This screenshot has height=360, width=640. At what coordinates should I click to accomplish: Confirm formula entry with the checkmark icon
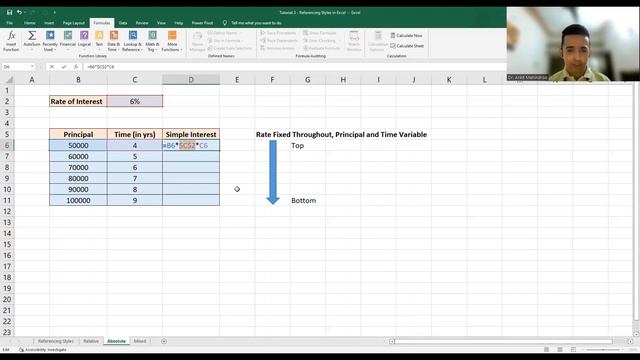click(x=64, y=67)
